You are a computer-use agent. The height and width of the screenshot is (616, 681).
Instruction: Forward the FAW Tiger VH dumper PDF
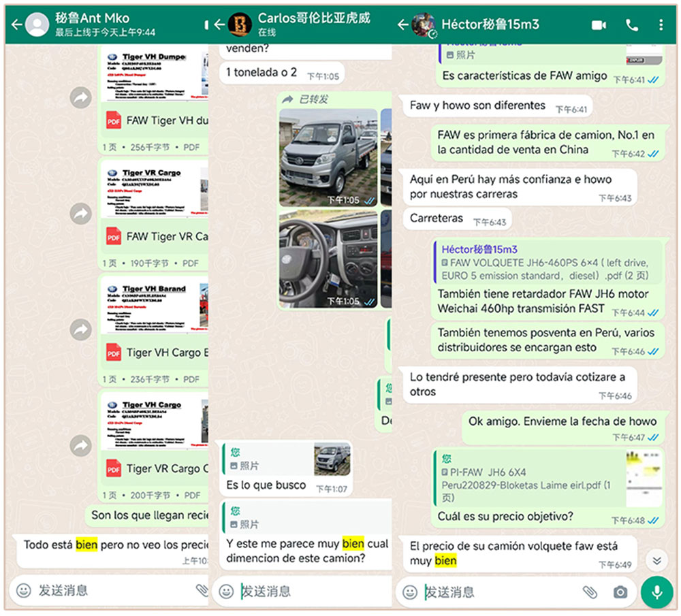81,97
